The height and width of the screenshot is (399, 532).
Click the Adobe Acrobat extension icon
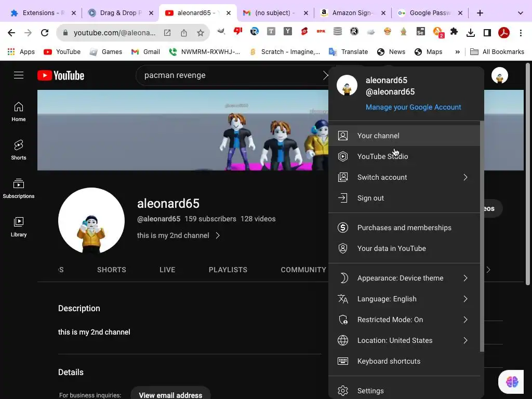504,33
